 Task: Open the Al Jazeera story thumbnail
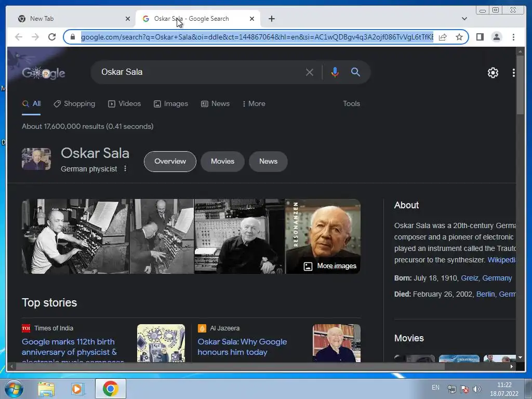coord(337,343)
